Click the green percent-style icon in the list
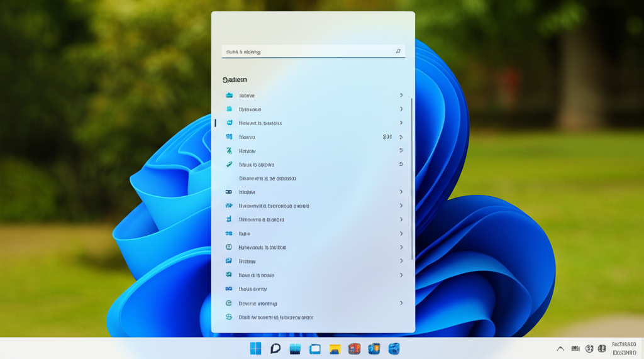The height and width of the screenshot is (359, 644). pos(229,151)
